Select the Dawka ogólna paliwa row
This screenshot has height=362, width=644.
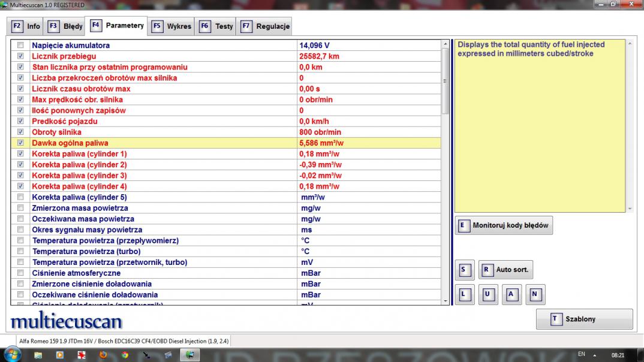[162, 143]
